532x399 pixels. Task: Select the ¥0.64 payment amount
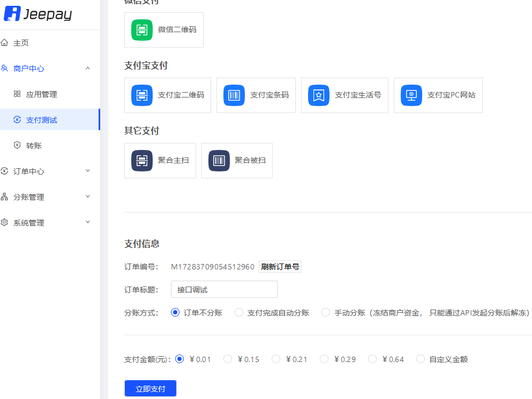pos(372,359)
